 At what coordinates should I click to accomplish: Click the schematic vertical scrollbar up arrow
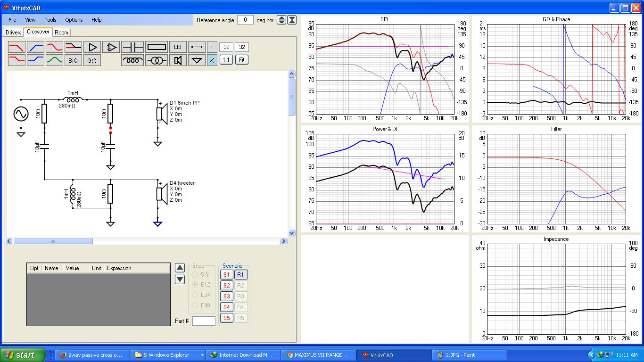coord(291,74)
